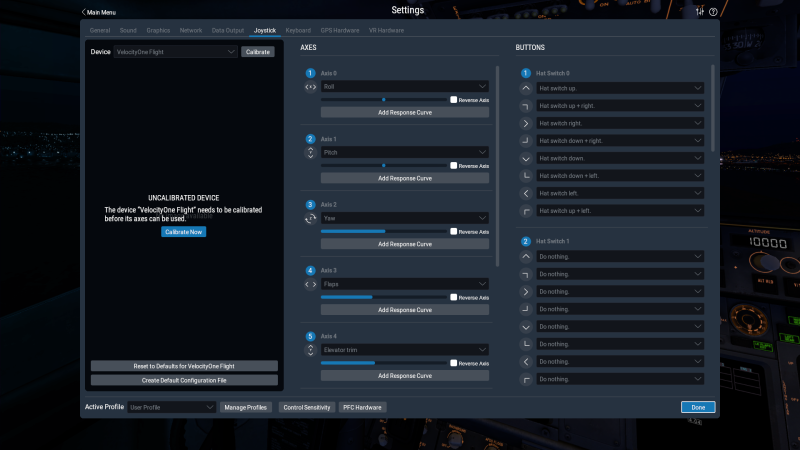Image resolution: width=800 pixels, height=450 pixels.
Task: Click the Axes panel vertical scrollbar
Action: tap(497, 166)
